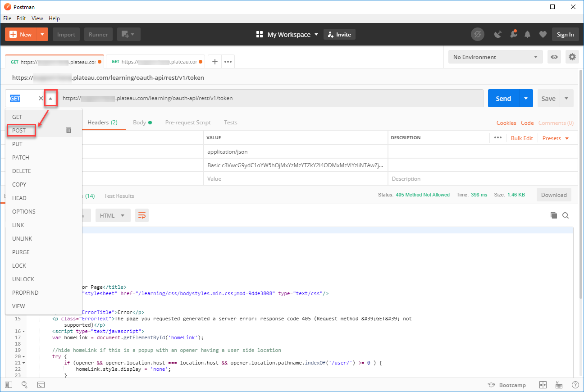This screenshot has height=392, width=584.
Task: Open the Tests tab
Action: click(x=230, y=123)
